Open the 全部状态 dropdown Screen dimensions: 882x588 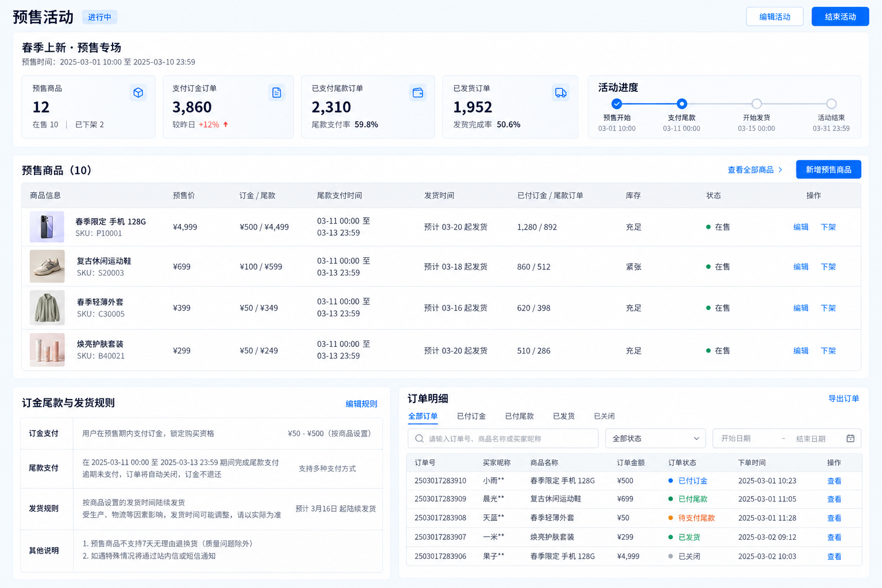[655, 439]
